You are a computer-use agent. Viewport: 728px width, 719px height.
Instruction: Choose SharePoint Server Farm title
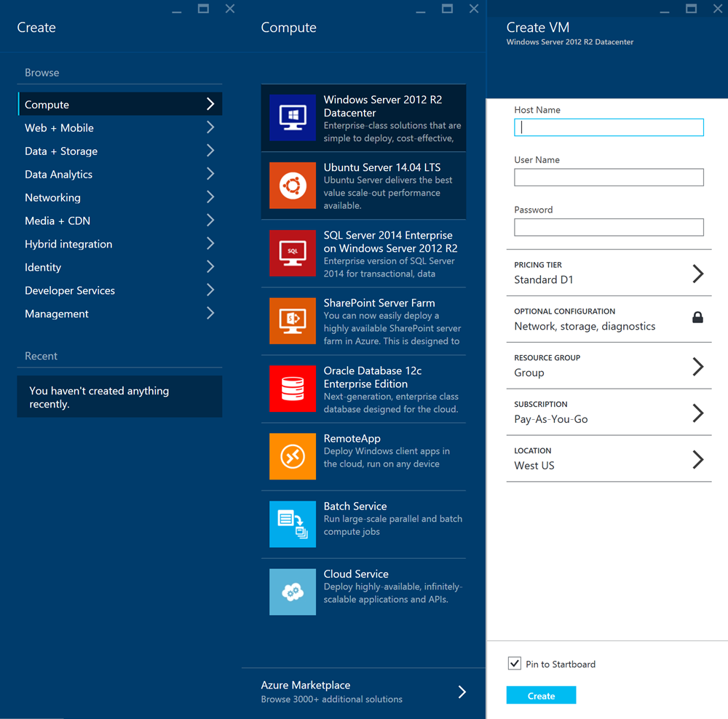pyautogui.click(x=379, y=303)
